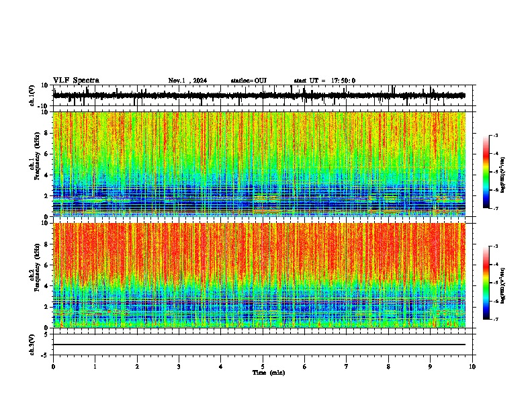Image resolution: width=532 pixels, height=411 pixels.
Task: Click the ch.1 voltage waveform trace
Action: [x=259, y=95]
